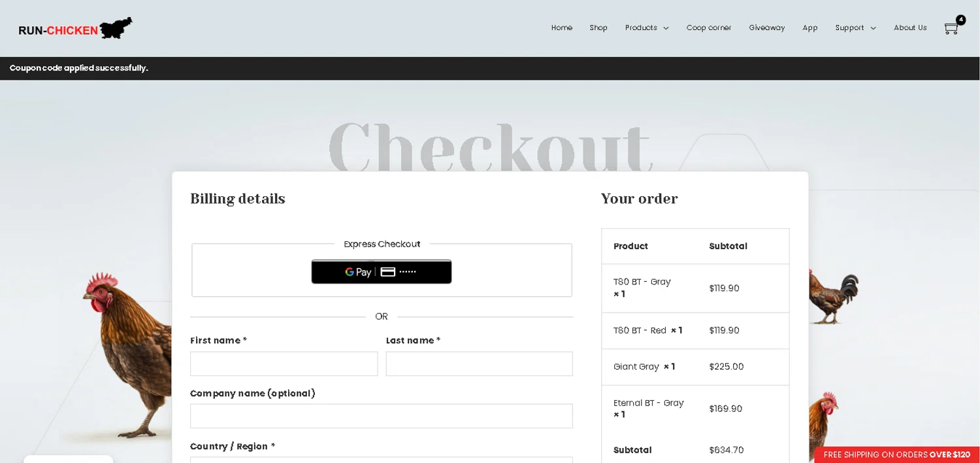
Task: Go to the Home page
Action: pyautogui.click(x=562, y=27)
